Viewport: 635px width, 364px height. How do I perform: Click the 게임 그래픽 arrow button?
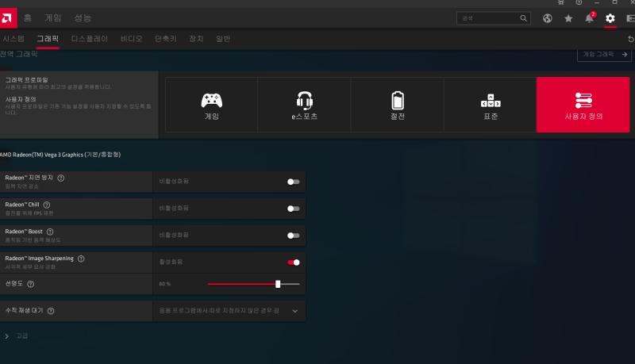coord(604,55)
